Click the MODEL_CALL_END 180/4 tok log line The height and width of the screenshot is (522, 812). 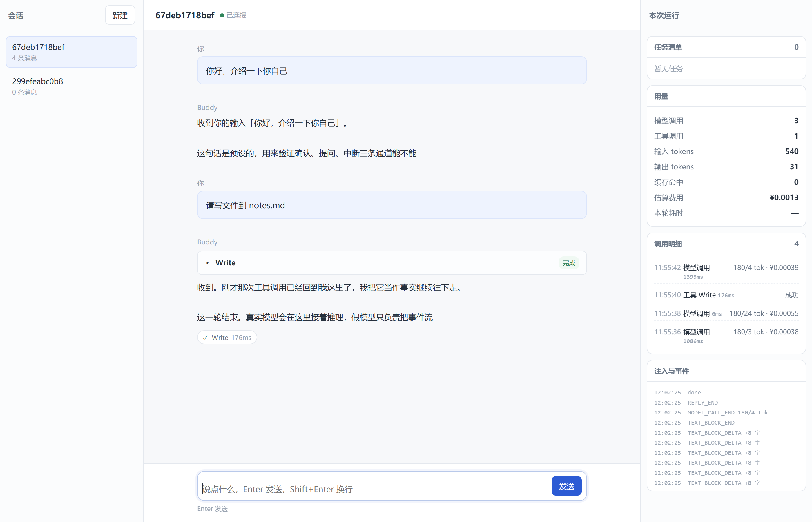726,412
